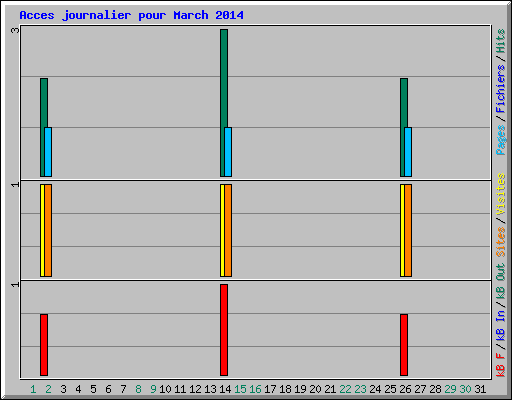Viewport: 512px width, 400px height.
Task: Click the chart title 'Acces journalier pour March 2014'
Action: pos(131,16)
